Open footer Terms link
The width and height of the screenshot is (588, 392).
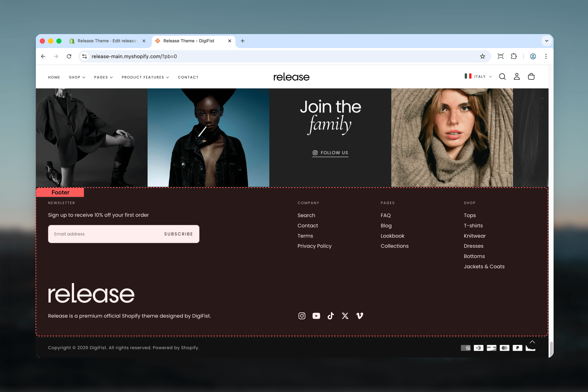(305, 236)
